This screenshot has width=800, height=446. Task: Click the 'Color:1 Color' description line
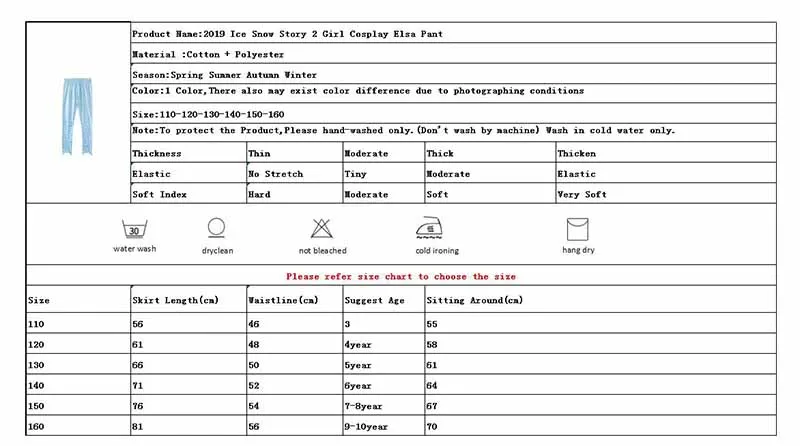click(358, 91)
